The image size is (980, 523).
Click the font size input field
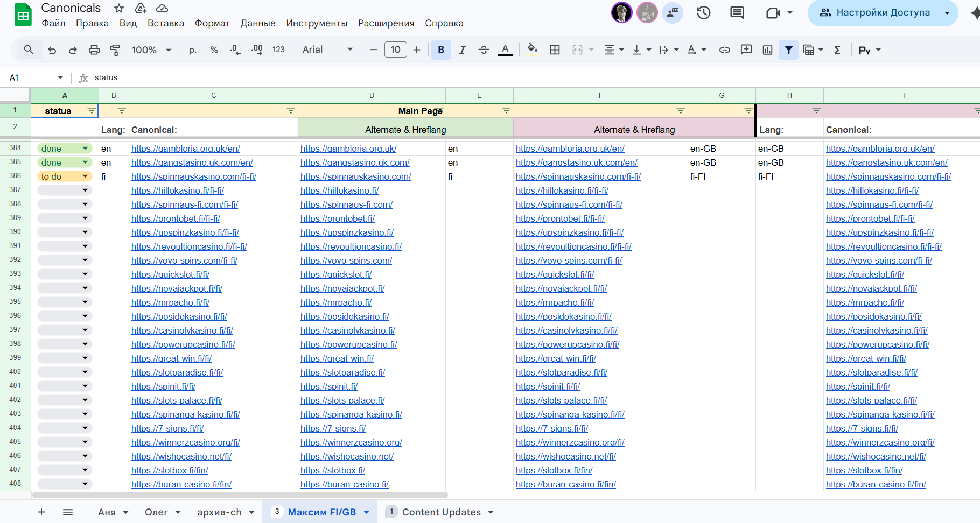pos(395,50)
